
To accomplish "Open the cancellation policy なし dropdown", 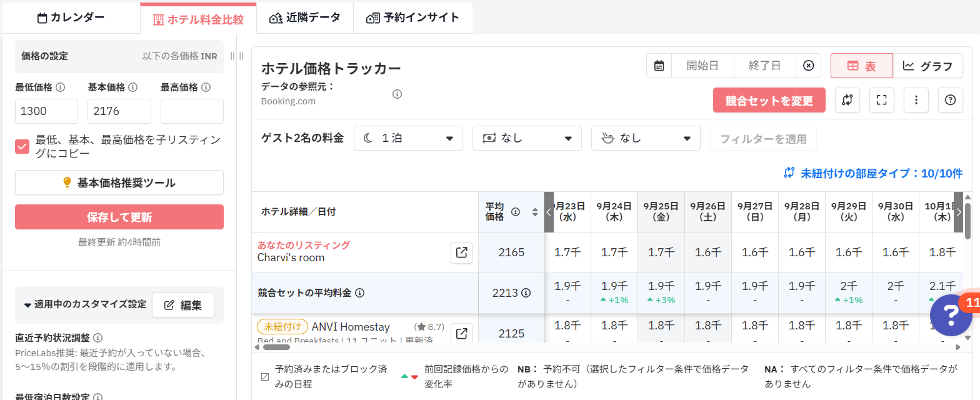I will [x=527, y=138].
